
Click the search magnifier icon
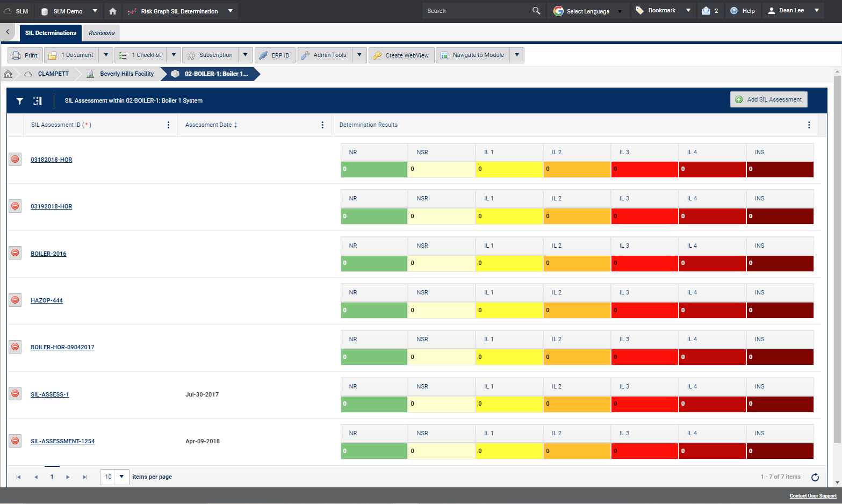point(536,11)
